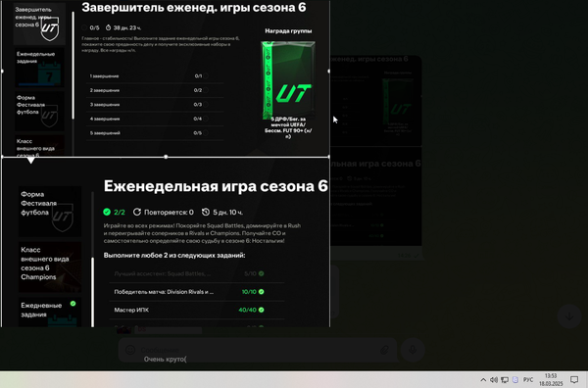Click the vertical scrollbar beside Форма Фестиваля

click(93, 259)
